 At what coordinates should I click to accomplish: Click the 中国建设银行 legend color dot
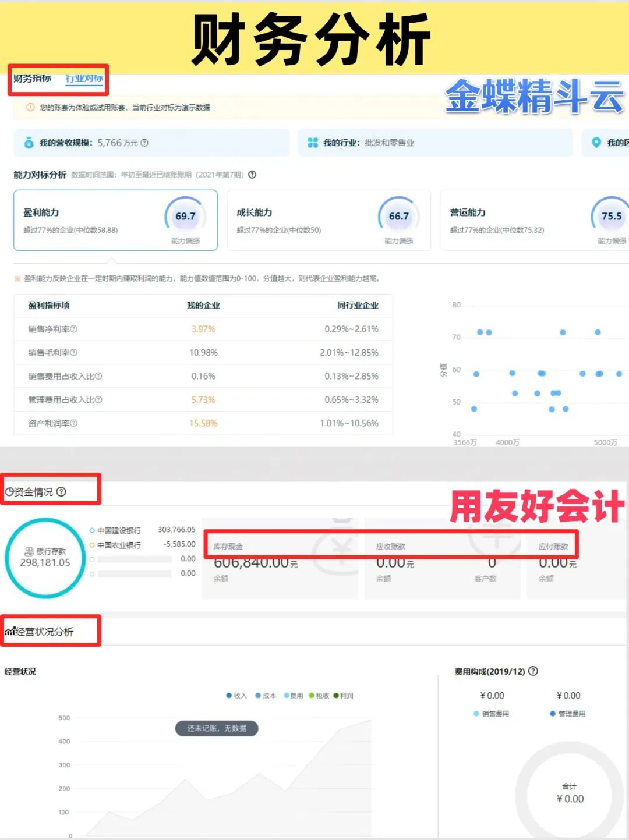point(92,531)
